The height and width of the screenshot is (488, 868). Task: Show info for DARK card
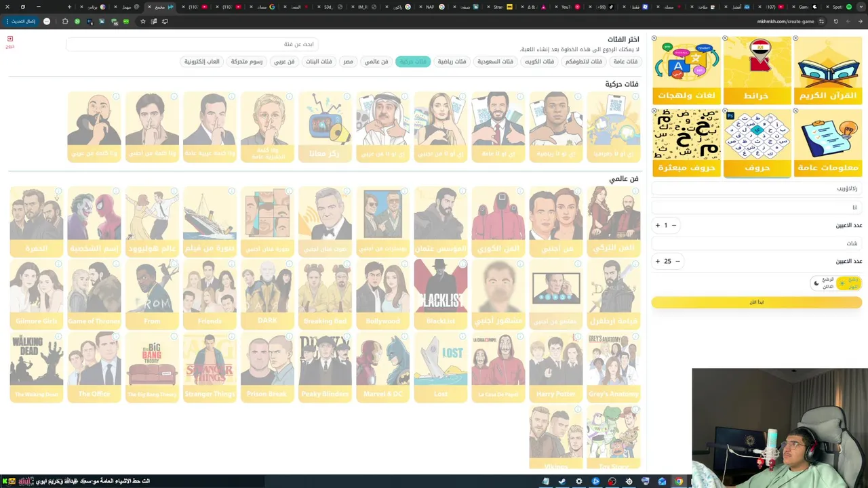(x=290, y=264)
